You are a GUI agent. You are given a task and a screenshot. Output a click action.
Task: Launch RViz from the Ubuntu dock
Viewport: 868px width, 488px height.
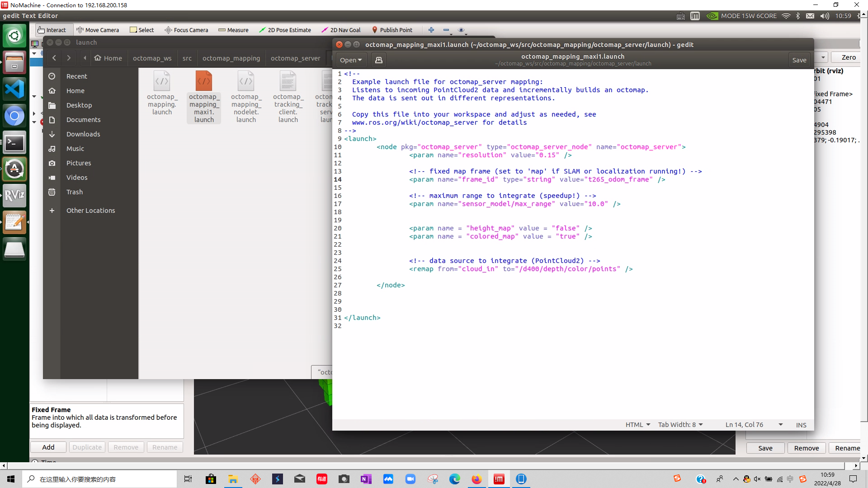[14, 195]
